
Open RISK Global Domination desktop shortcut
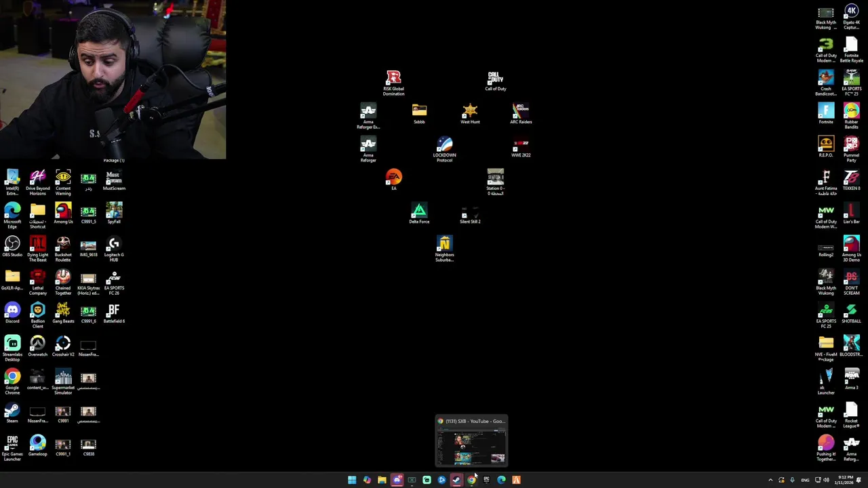tap(393, 83)
